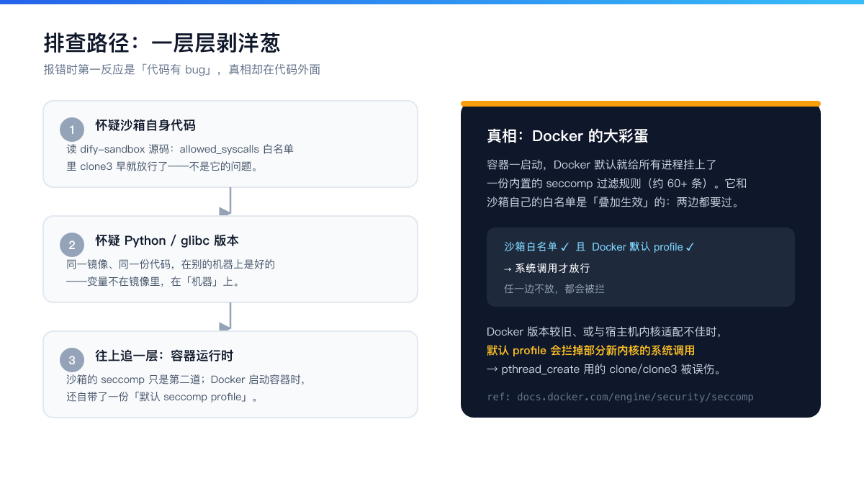Viewport: 864px width, 504px height.
Task: Click line 沙箱的 seccomp 只是第二道
Action: pos(186,379)
